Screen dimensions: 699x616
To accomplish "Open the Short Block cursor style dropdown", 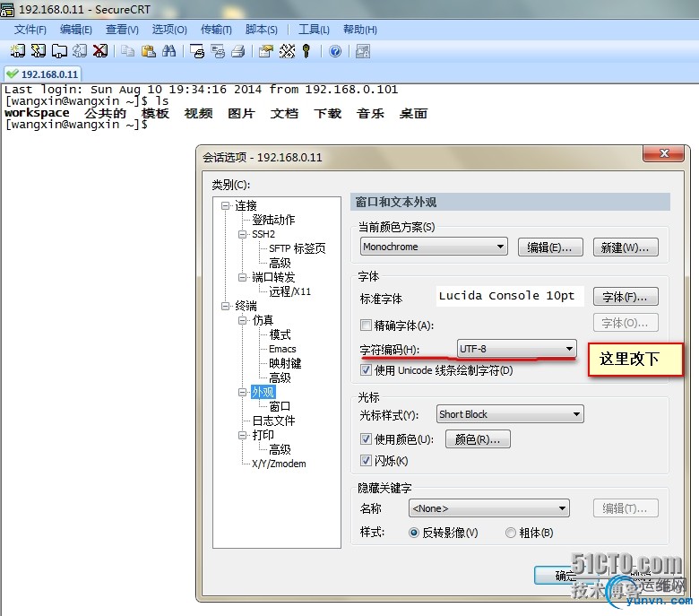I will (510, 414).
